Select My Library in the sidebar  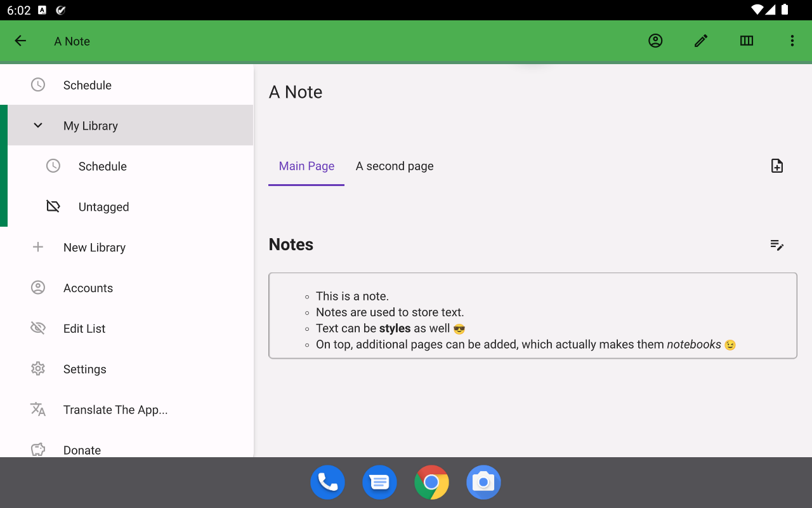pos(91,126)
